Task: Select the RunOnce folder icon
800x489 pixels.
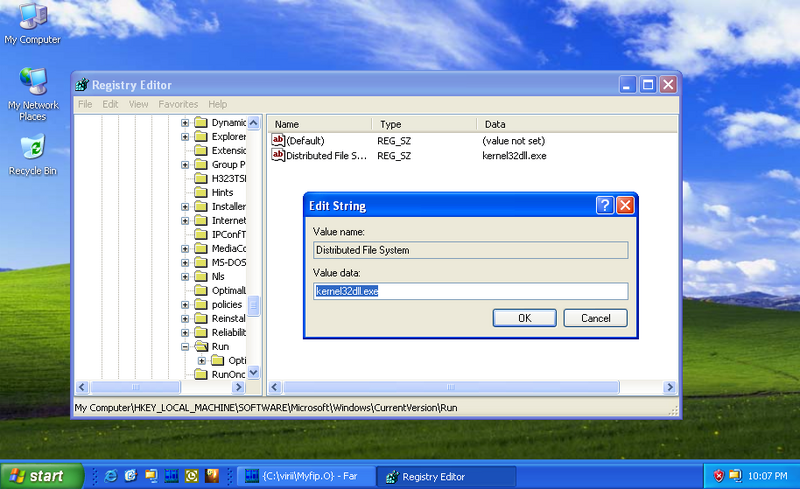Action: coord(201,374)
